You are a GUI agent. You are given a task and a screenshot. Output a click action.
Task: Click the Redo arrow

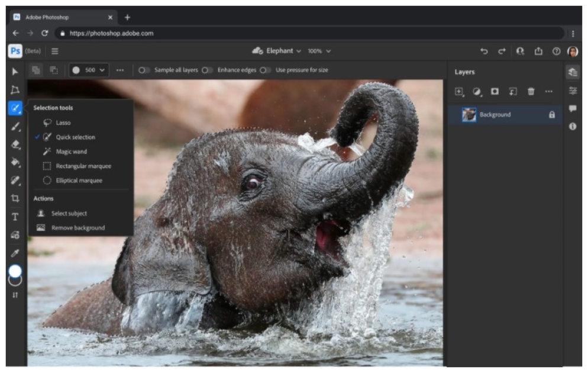502,51
